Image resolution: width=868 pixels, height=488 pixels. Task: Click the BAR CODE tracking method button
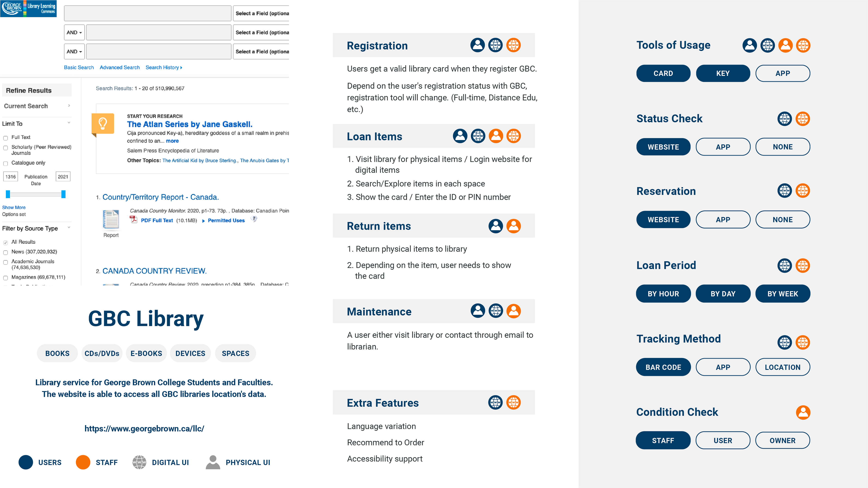663,367
